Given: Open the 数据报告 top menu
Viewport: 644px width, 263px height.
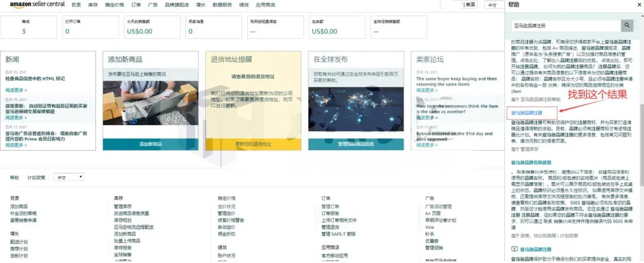Looking at the screenshot, I should click(222, 5).
